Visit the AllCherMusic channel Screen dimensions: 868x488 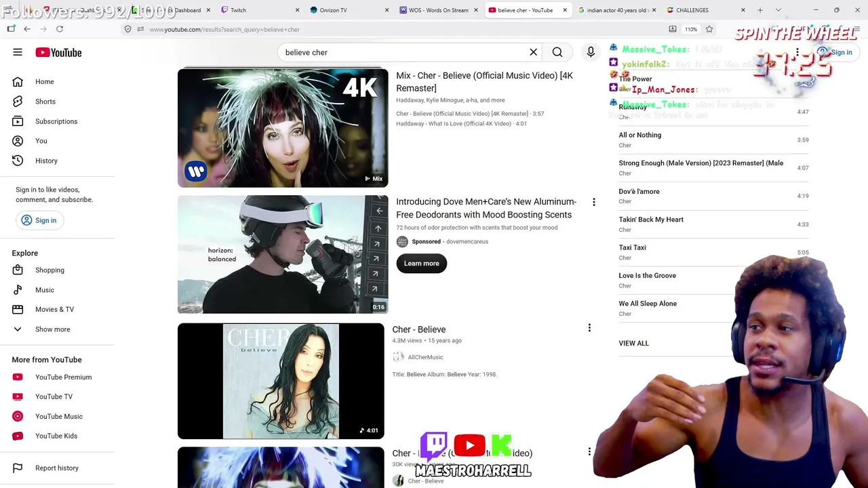(425, 357)
